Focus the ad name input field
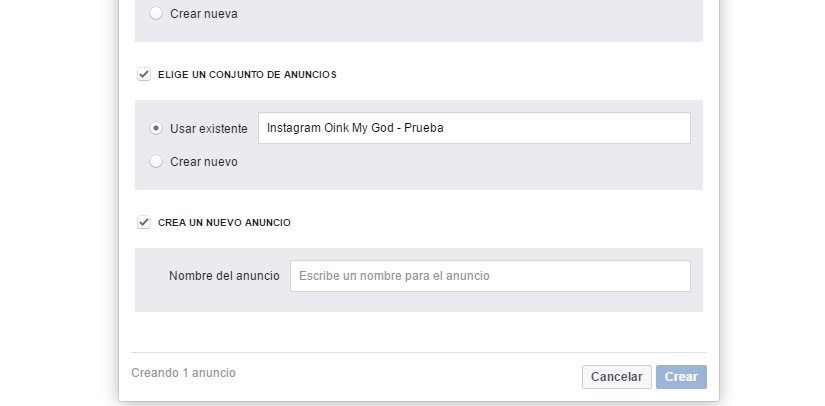825x406 pixels. [490, 276]
